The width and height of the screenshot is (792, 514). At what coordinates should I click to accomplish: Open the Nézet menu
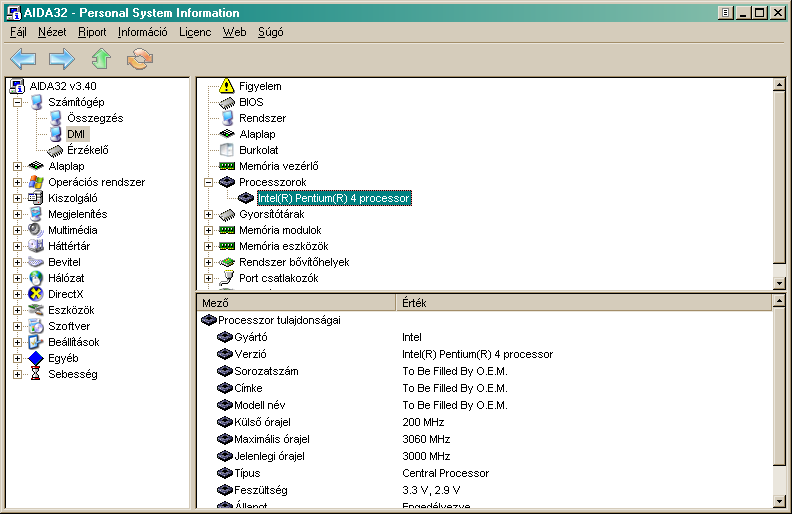(52, 32)
